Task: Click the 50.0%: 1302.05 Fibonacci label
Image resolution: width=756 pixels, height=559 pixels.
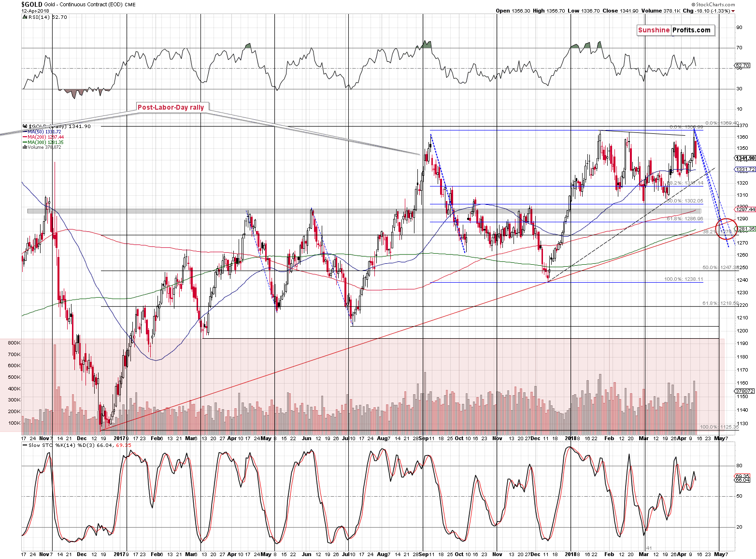Action: [x=685, y=201]
